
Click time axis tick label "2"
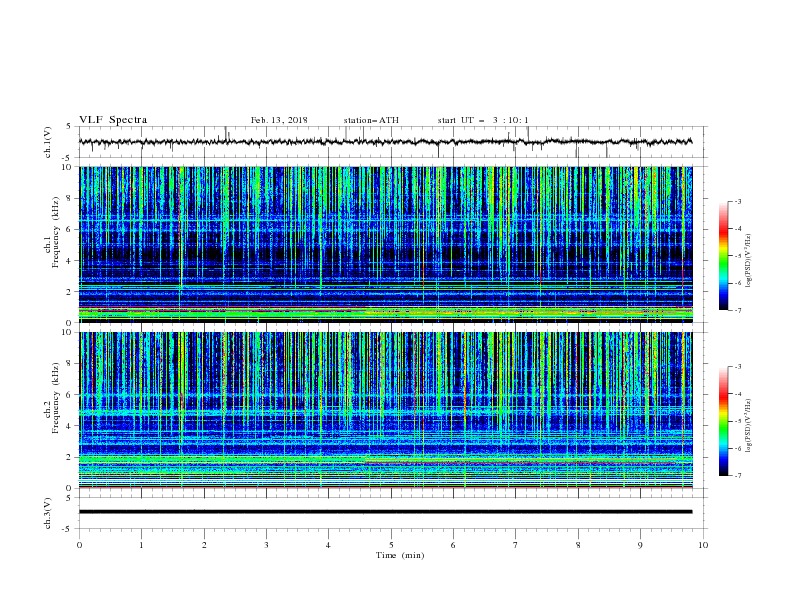pyautogui.click(x=204, y=545)
